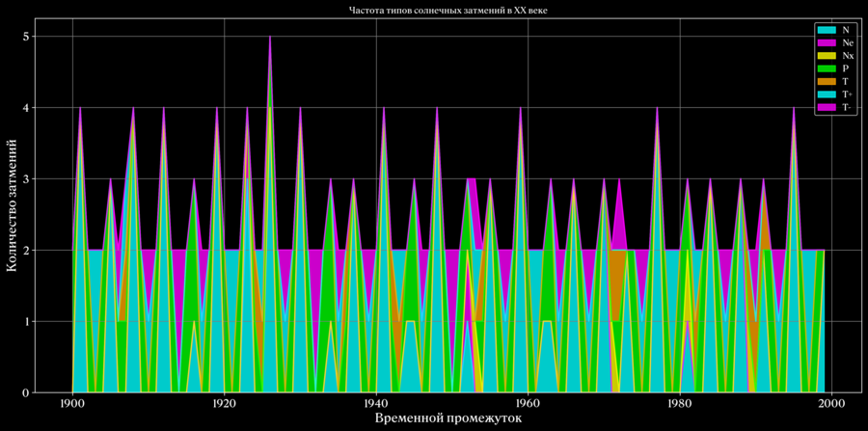
Task: Click the magenta Ne legend swatch
Action: pos(826,43)
